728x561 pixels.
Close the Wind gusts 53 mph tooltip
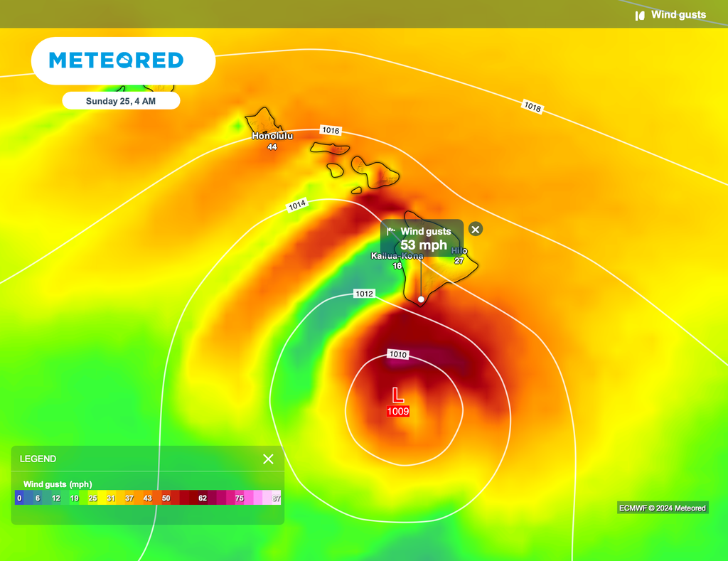tap(476, 229)
